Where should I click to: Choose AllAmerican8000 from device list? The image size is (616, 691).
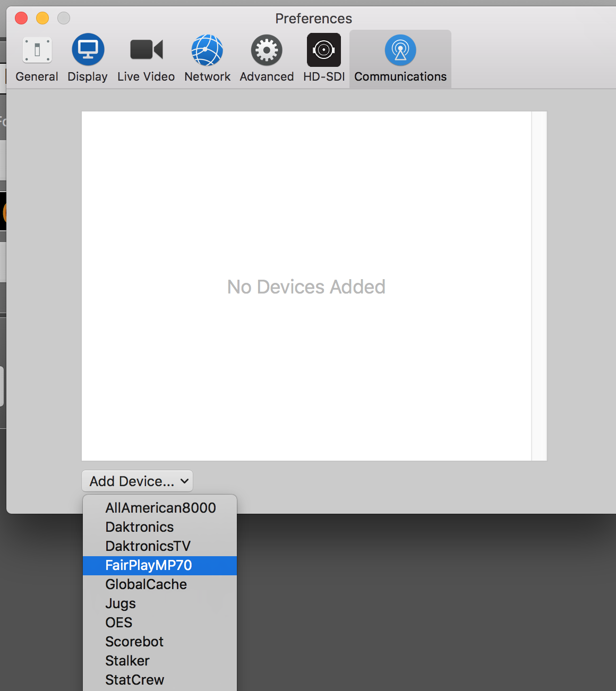(x=160, y=508)
